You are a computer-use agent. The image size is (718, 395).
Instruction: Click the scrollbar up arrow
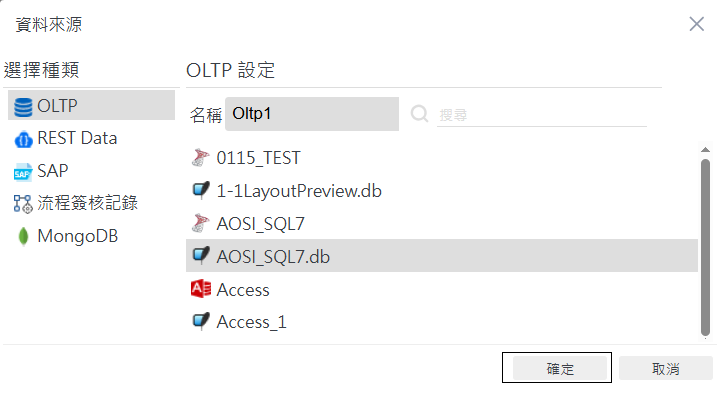tap(705, 150)
